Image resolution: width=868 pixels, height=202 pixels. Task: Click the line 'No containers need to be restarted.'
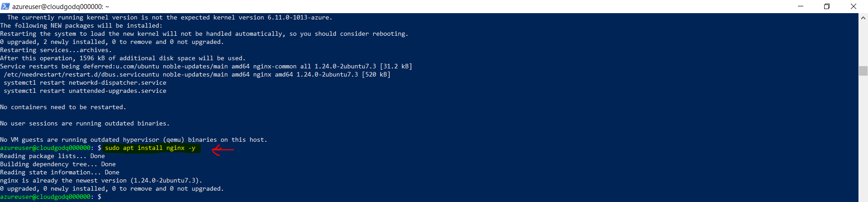tap(63, 107)
